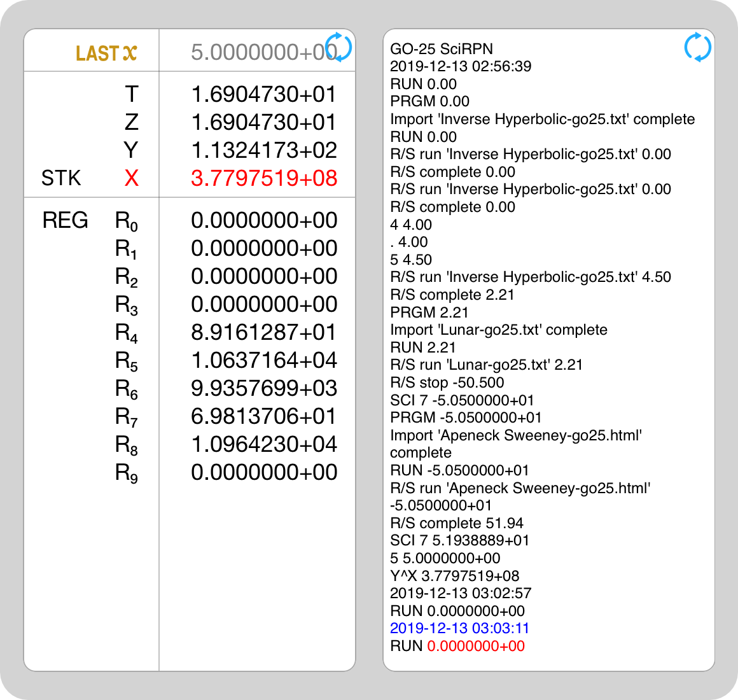Select the LAST x label
Screen dimensions: 738x700
106,53
